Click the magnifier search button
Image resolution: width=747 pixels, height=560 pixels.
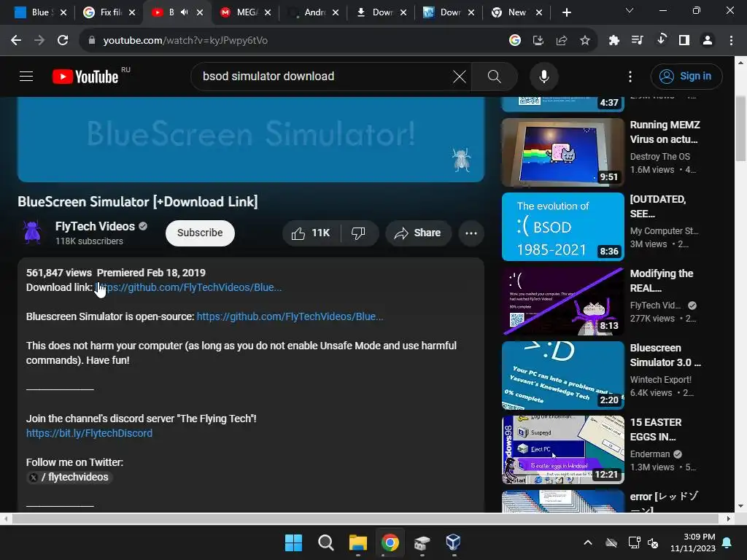point(494,76)
